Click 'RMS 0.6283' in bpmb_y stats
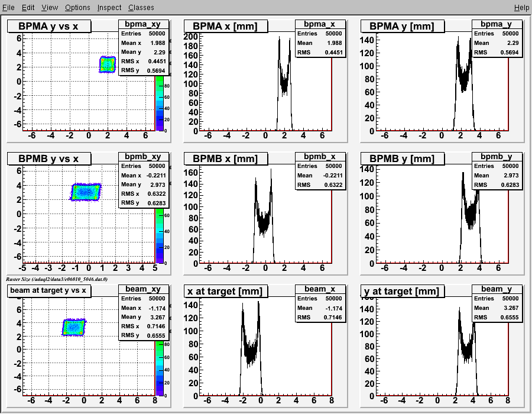 click(x=497, y=185)
